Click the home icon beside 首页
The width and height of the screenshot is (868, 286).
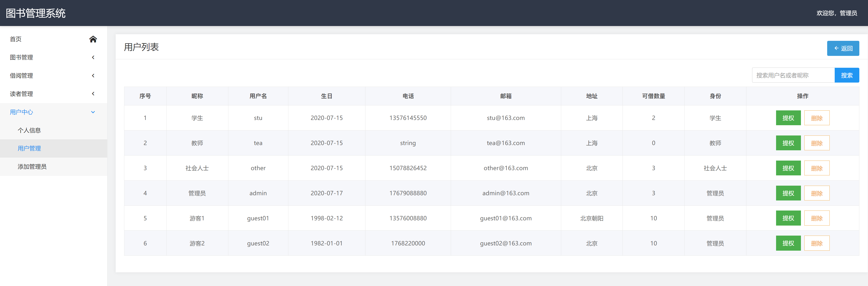tap(93, 39)
